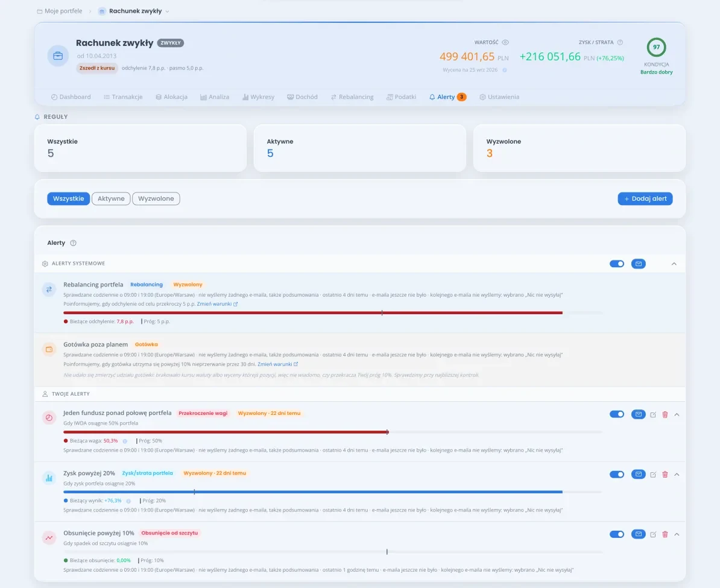Open Zmień warunki link for Rebalancing portfela
Viewport: 720px width, 588px height.
217,304
